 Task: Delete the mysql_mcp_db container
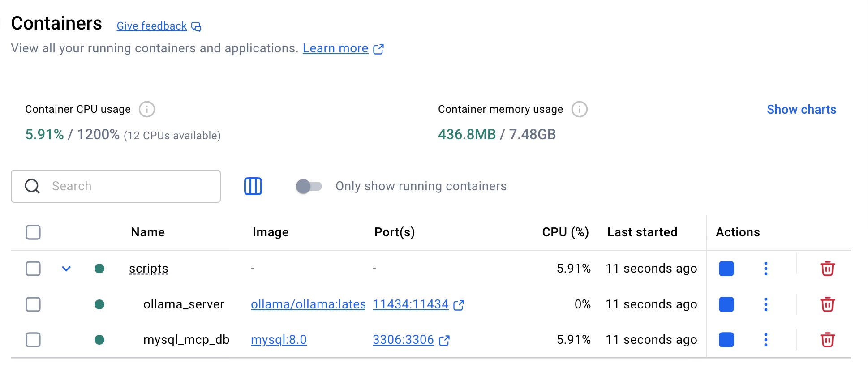tap(827, 340)
